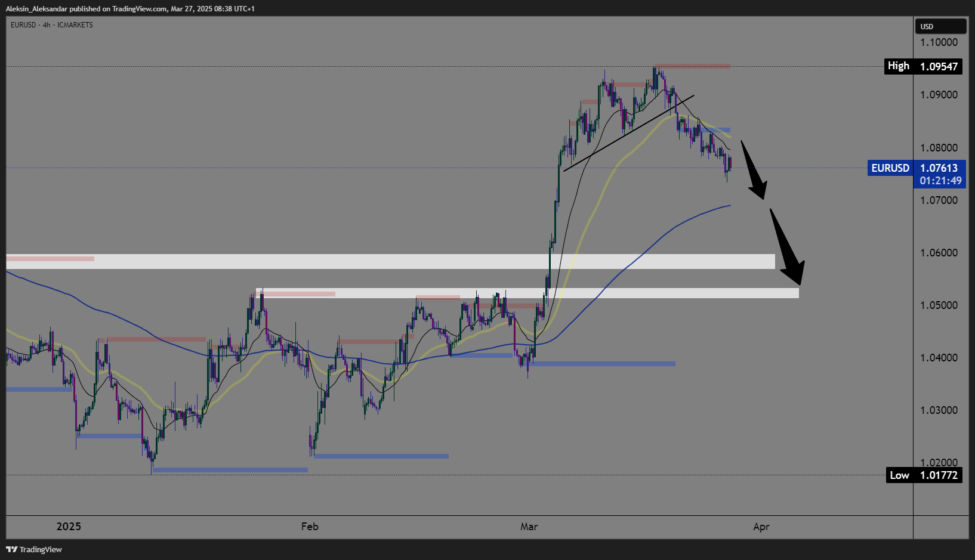Click the EURUSD 1.07613 current price label
This screenshot has height=560, width=975.
pos(917,168)
